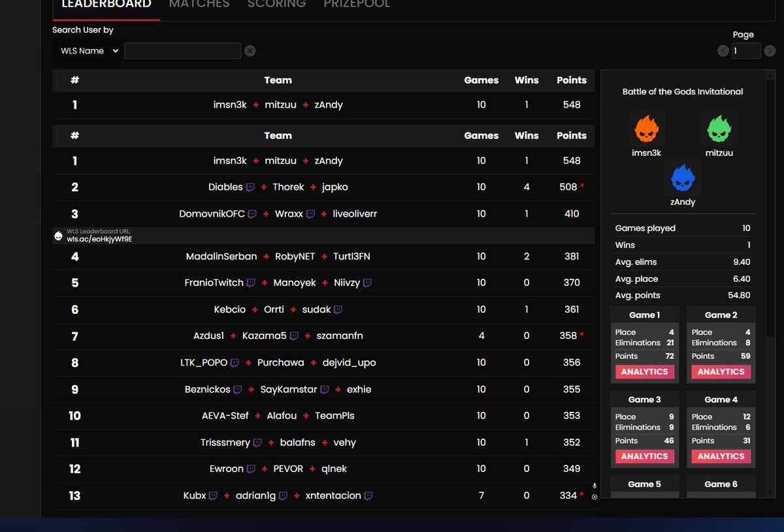This screenshot has width=784, height=532.
Task: Click zAndy blue skull avatar
Action: pyautogui.click(x=683, y=177)
